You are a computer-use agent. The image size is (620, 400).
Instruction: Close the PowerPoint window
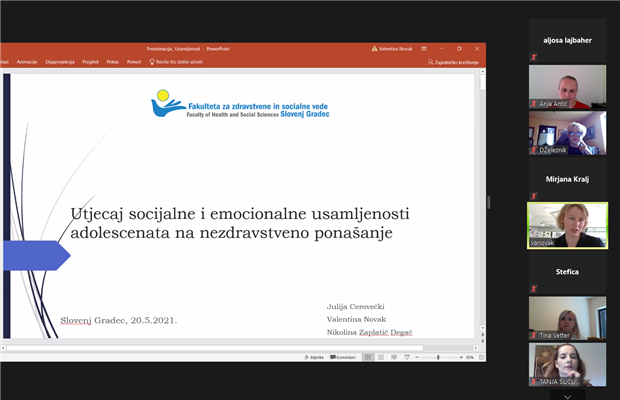477,49
